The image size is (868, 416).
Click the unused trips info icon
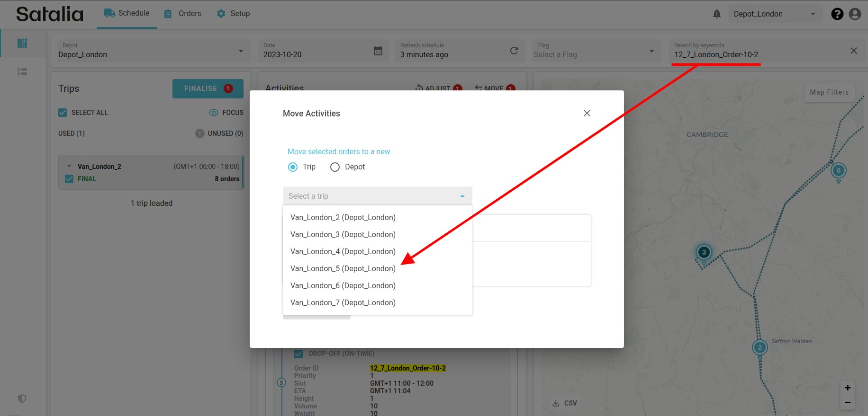[200, 133]
